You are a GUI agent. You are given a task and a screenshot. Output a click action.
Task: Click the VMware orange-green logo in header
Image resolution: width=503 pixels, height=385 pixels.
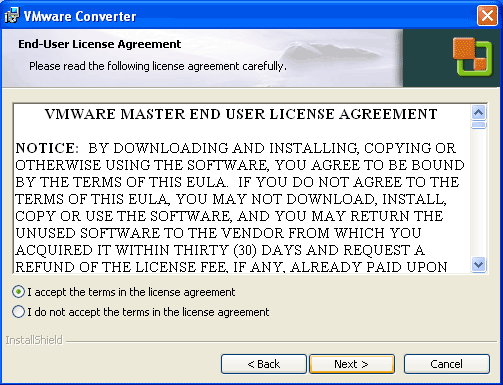pyautogui.click(x=472, y=57)
